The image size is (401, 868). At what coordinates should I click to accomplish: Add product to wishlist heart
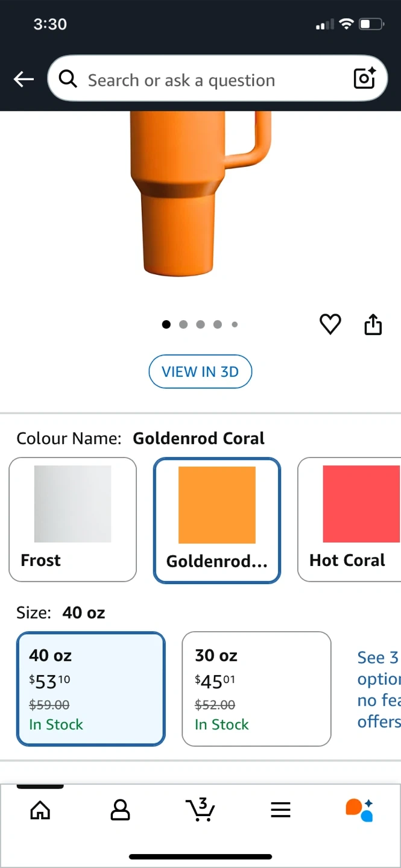point(330,324)
